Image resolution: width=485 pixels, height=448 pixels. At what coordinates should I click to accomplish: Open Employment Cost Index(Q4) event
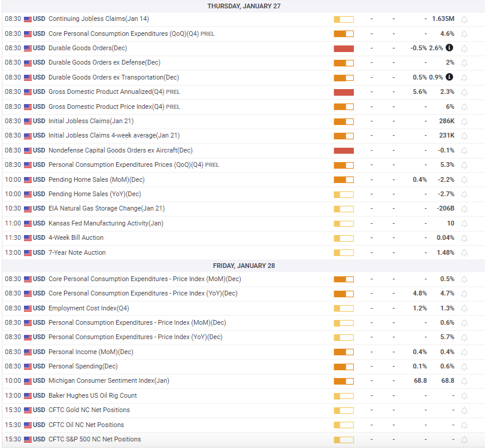click(89, 308)
